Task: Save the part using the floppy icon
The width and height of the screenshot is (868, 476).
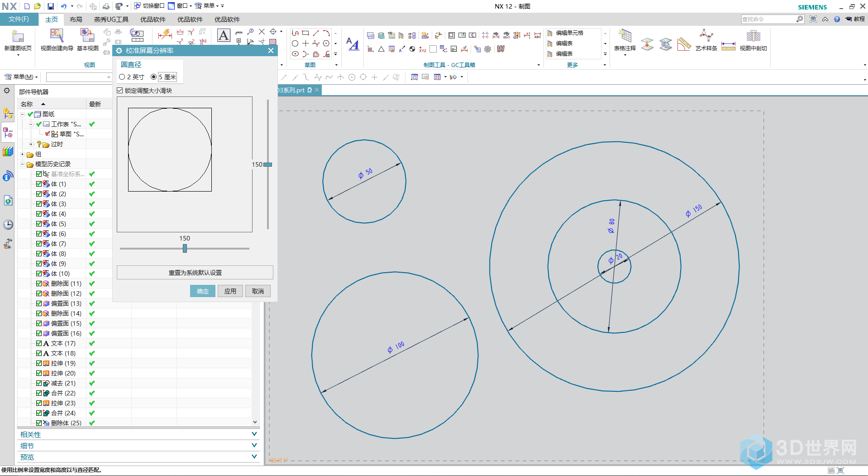Action: (x=51, y=6)
